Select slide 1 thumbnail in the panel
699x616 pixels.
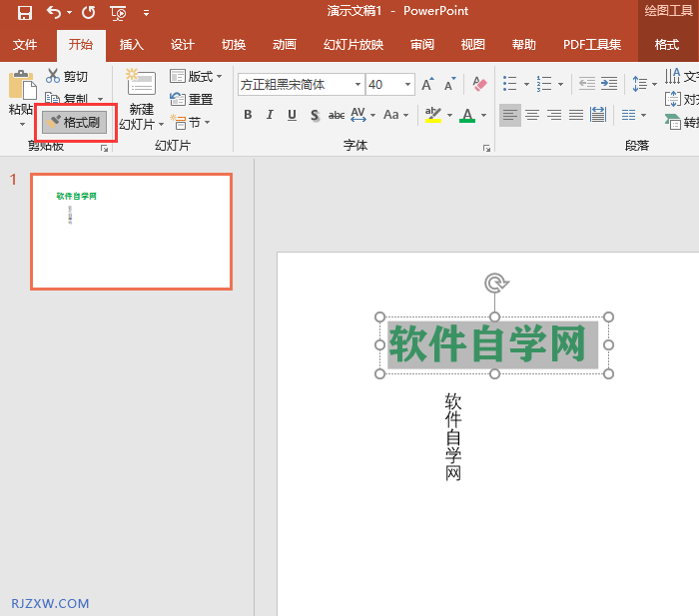point(131,232)
